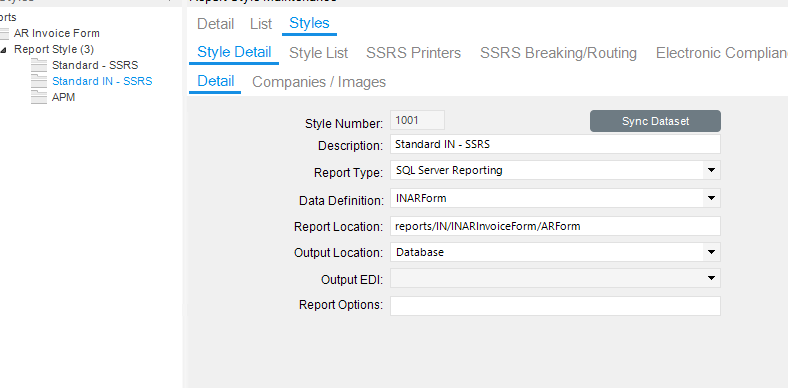Collapse the Report Style (3) node
788x388 pixels.
coord(4,50)
